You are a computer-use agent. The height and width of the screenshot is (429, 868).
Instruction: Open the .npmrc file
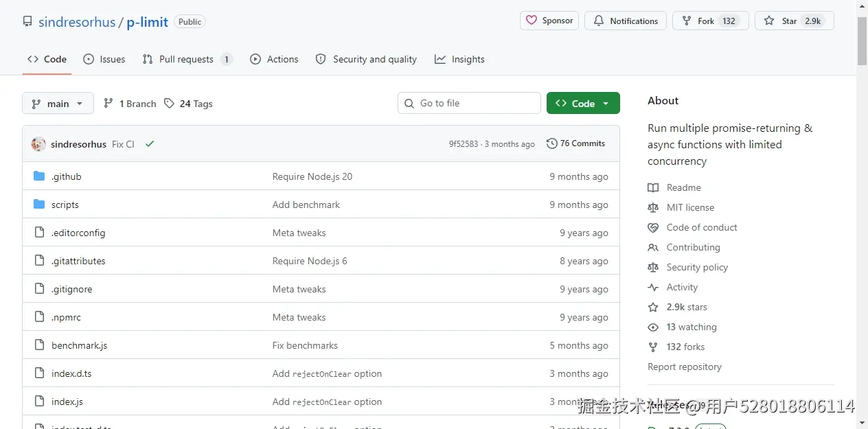point(66,317)
